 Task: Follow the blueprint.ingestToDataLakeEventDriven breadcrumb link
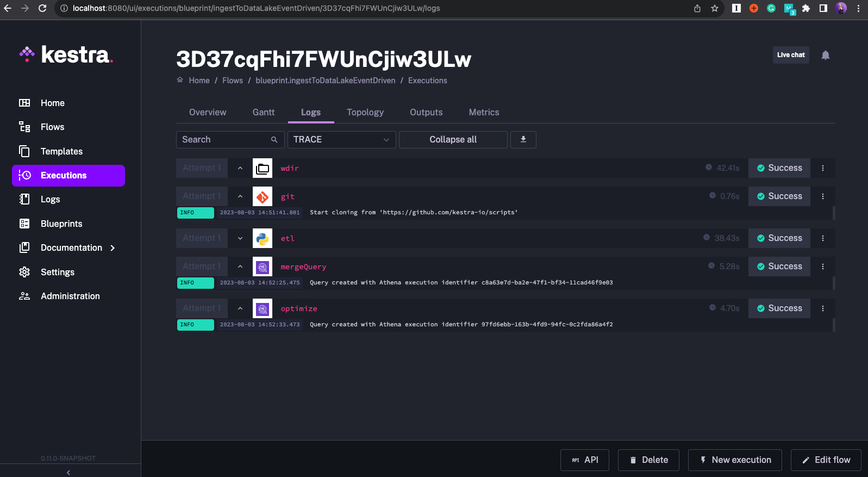(325, 80)
